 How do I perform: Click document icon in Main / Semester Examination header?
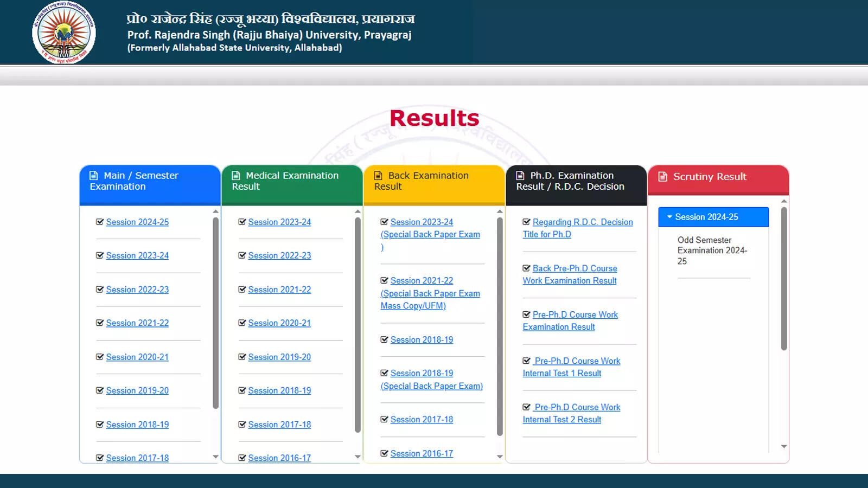[x=94, y=176]
